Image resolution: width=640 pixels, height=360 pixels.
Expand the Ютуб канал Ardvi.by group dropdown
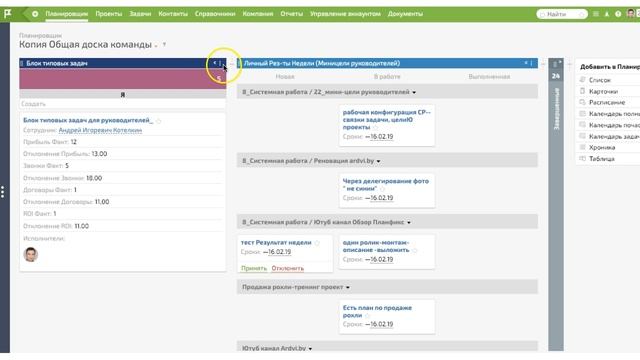click(311, 349)
